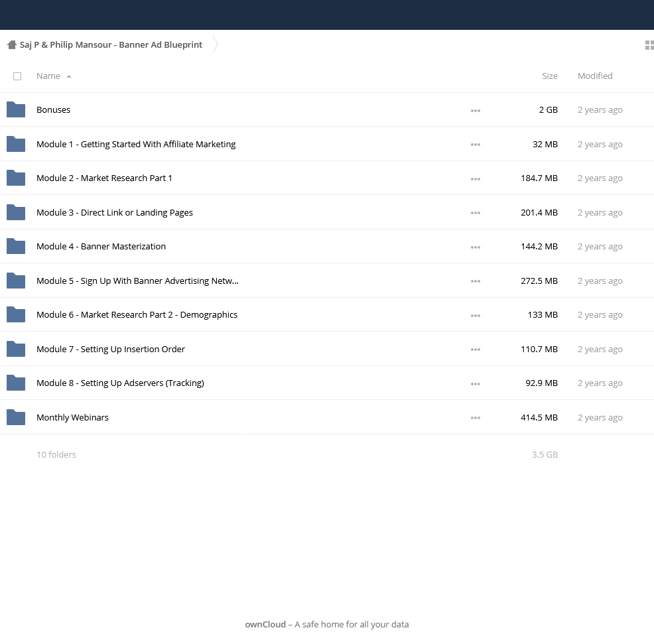Open Module 4 - Banner Masterization
Screen dimensions: 654x644
pyautogui.click(x=101, y=247)
